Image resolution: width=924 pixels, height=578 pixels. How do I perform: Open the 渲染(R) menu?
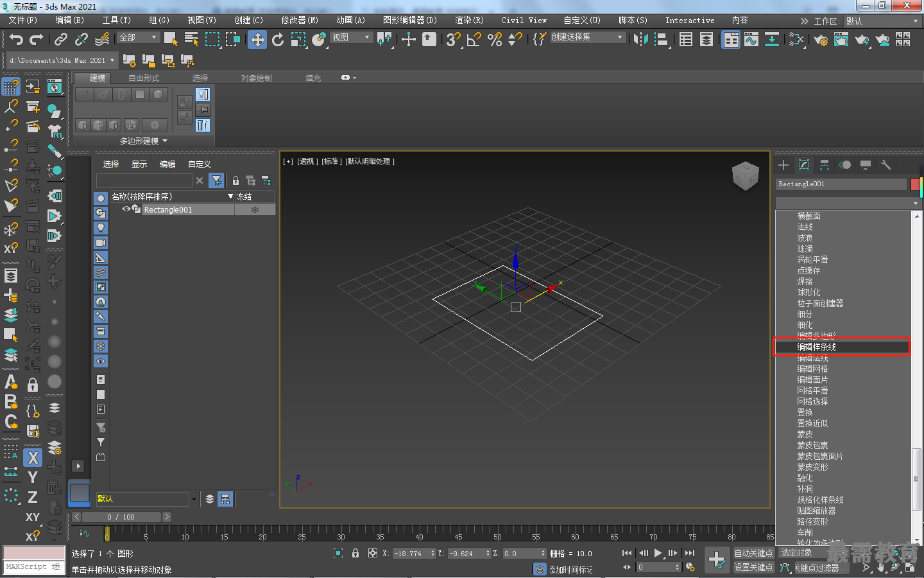click(469, 21)
